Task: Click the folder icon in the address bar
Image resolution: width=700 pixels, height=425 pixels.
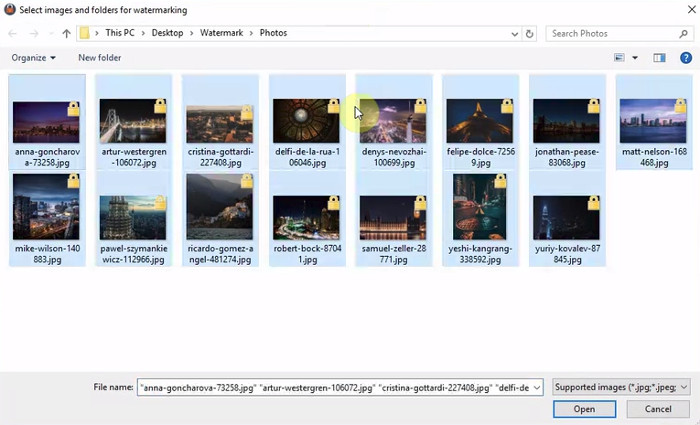Action: (x=86, y=33)
